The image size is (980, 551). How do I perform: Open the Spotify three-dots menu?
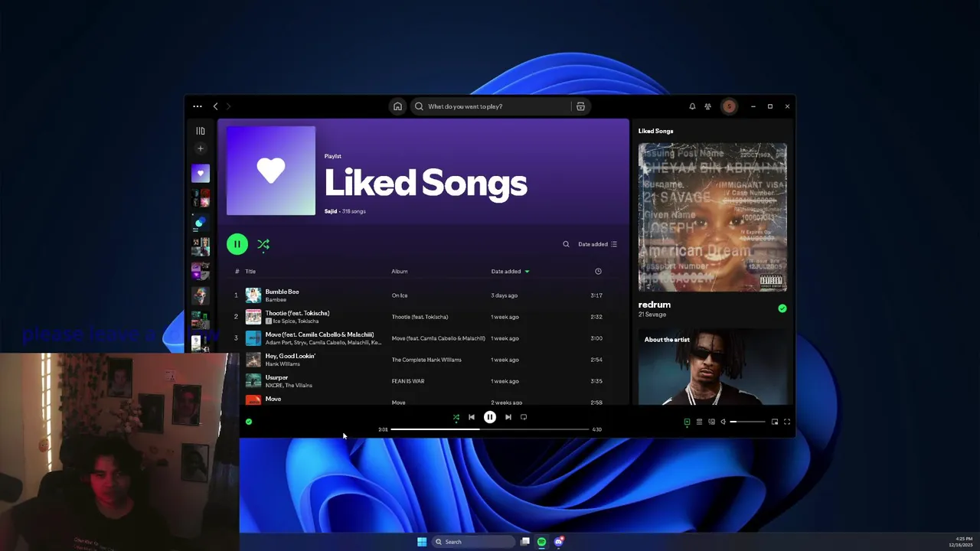click(x=198, y=106)
